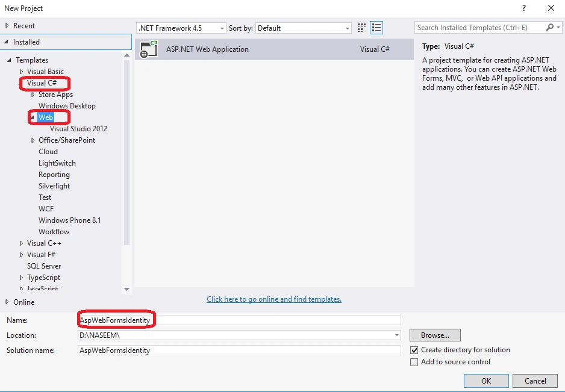Click the search magnifier icon
Viewport: 565px width, 392px height.
pos(549,27)
